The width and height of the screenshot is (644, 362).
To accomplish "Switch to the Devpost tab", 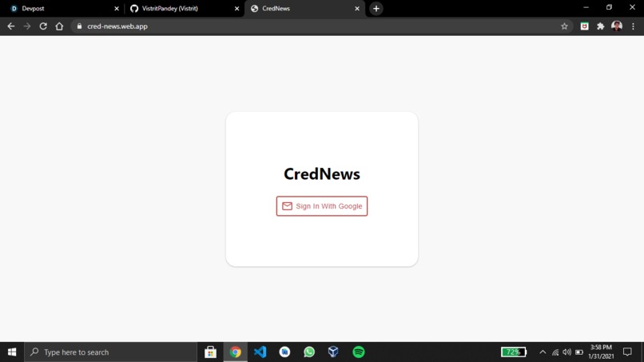I will coord(62,8).
